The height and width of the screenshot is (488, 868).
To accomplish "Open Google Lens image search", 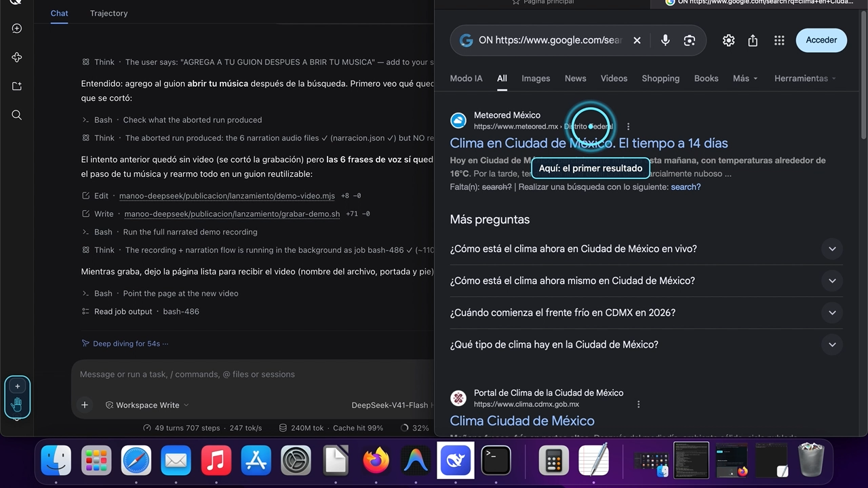I will tap(690, 40).
